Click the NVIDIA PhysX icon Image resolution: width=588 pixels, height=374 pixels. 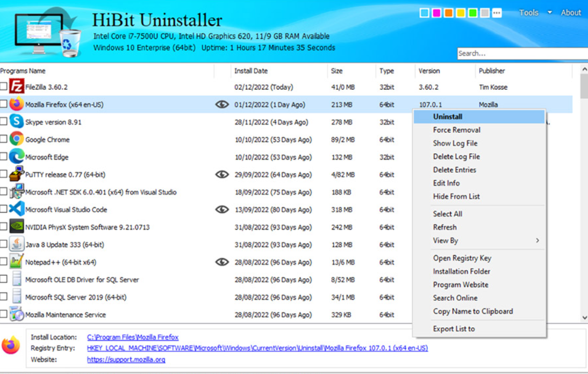click(x=17, y=226)
